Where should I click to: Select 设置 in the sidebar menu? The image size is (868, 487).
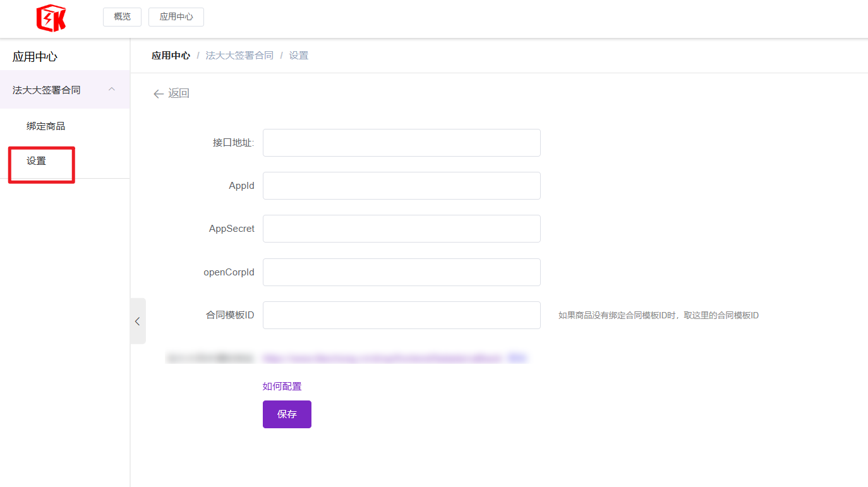coord(37,161)
